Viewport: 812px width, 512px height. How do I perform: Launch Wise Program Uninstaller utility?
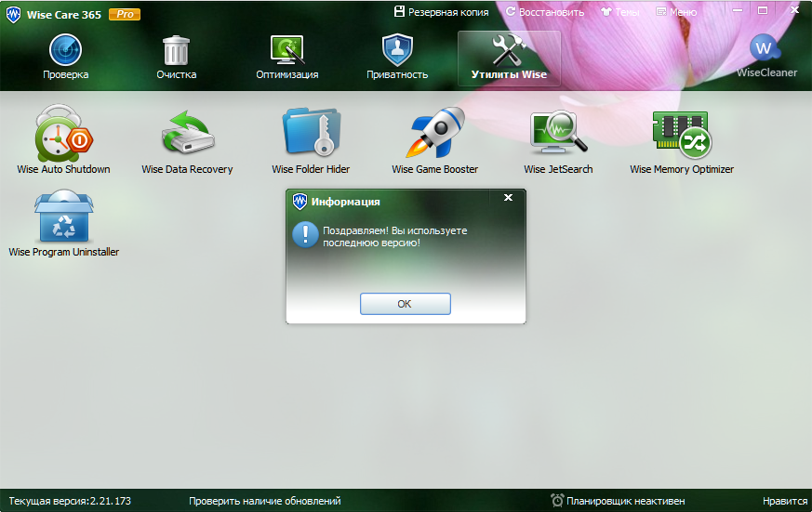click(x=63, y=223)
